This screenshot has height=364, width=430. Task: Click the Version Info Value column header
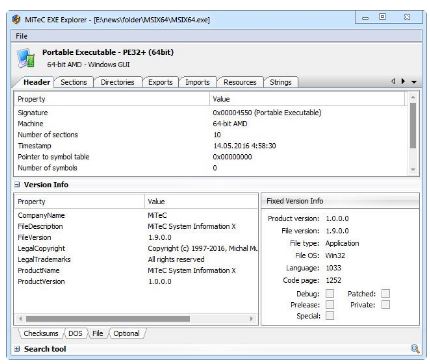201,201
